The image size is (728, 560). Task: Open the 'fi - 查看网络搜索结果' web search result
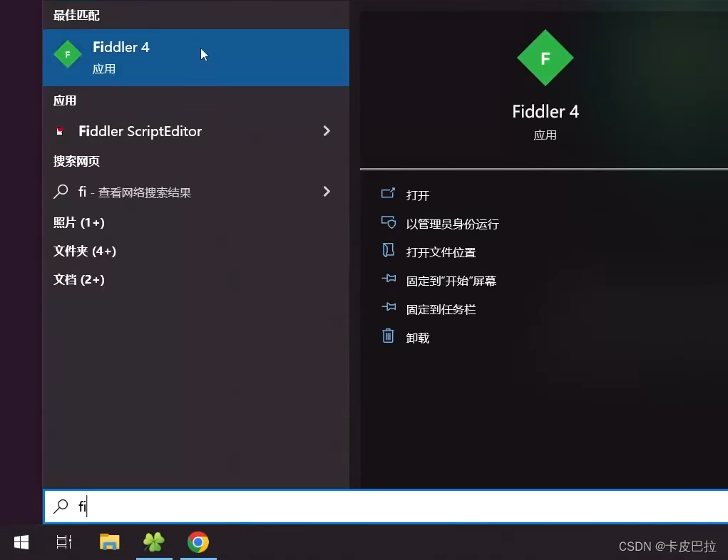[195, 192]
